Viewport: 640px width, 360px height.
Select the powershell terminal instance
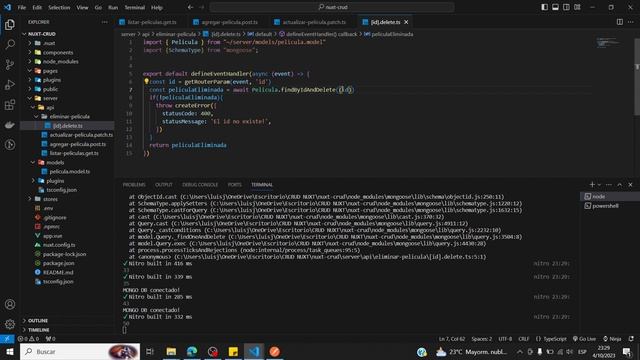tap(605, 206)
